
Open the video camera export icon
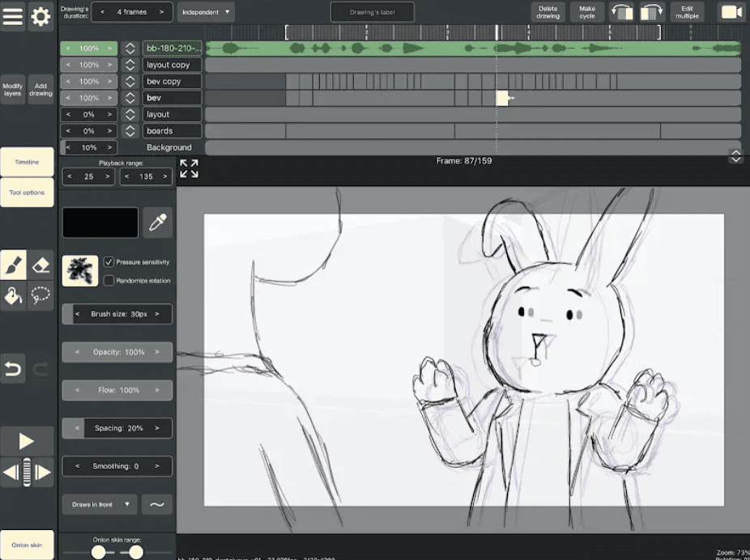(x=731, y=12)
